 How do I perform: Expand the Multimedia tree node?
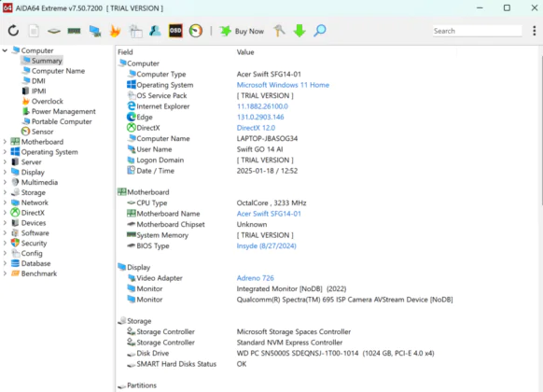pyautogui.click(x=5, y=182)
